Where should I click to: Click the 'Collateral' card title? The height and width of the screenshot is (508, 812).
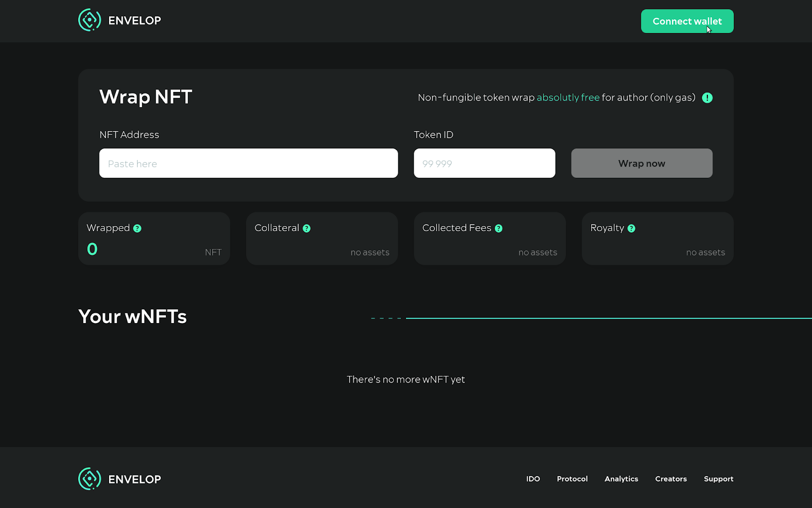coord(277,228)
